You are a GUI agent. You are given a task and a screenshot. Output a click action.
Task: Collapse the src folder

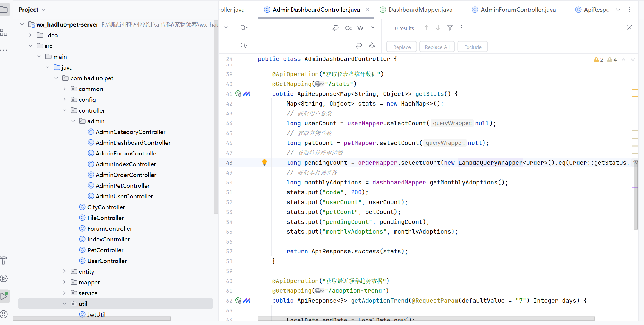tap(30, 46)
